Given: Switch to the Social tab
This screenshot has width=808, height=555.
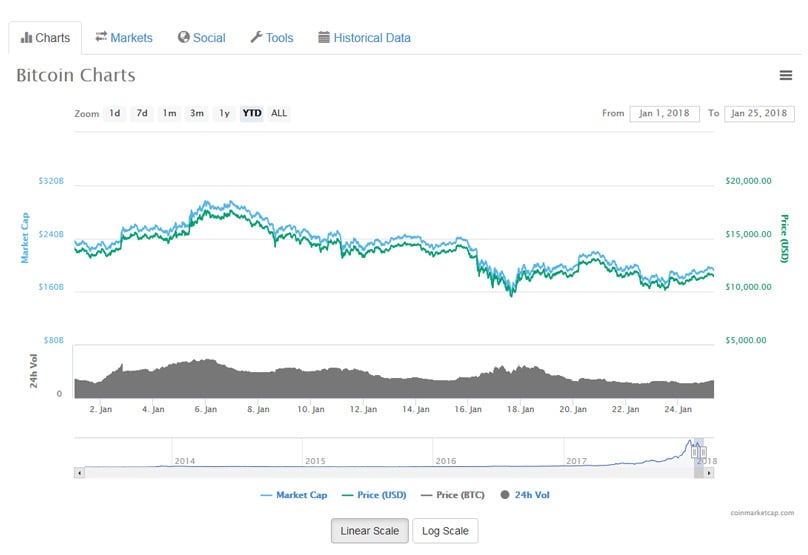Looking at the screenshot, I should [x=201, y=38].
